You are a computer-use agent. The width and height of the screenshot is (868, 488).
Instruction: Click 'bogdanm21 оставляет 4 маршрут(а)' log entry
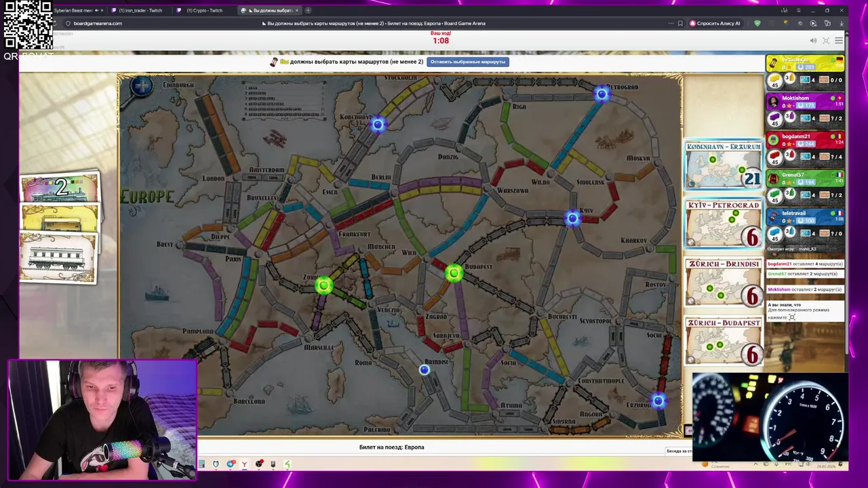[x=805, y=264]
